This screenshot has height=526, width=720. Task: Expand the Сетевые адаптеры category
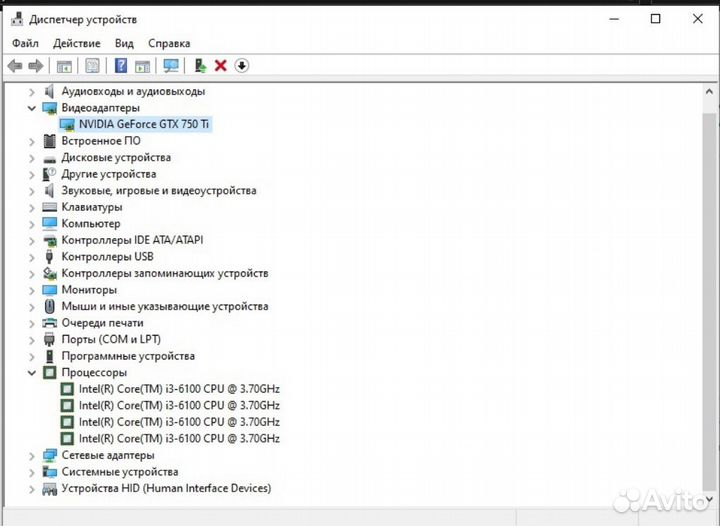[31, 456]
